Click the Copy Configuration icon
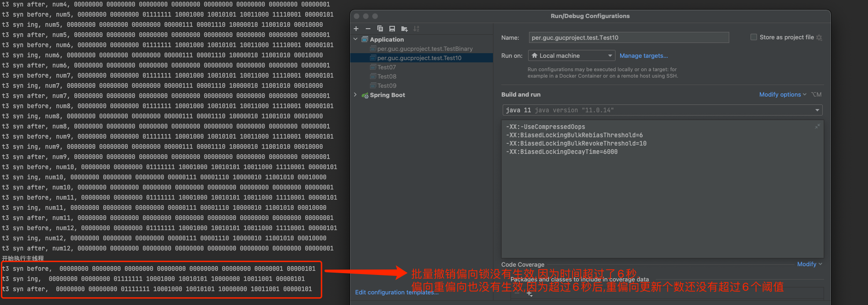 pyautogui.click(x=380, y=29)
